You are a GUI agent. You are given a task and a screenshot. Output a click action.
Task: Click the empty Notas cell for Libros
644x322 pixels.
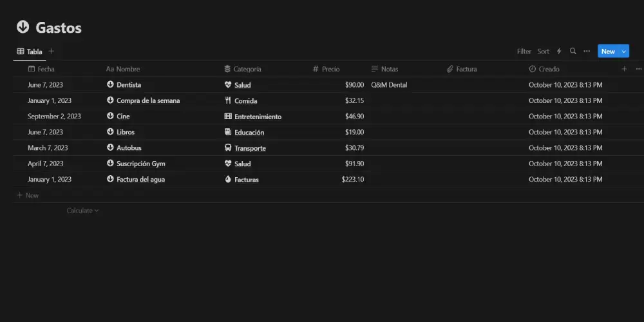tap(404, 132)
